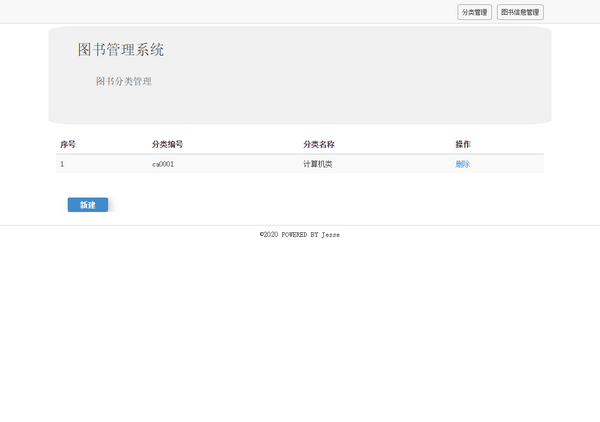The width and height of the screenshot is (600, 422).
Task: Click the 序号 column header
Action: coord(68,144)
